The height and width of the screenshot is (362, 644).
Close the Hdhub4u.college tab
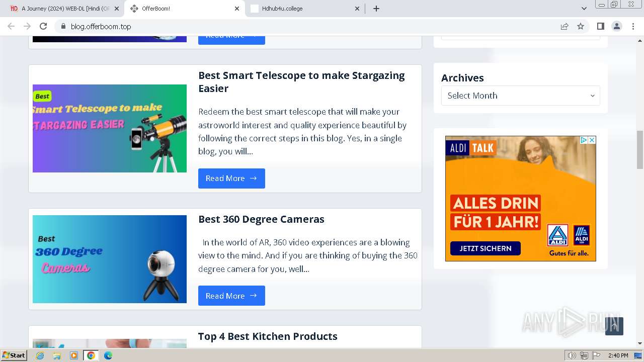(x=357, y=9)
